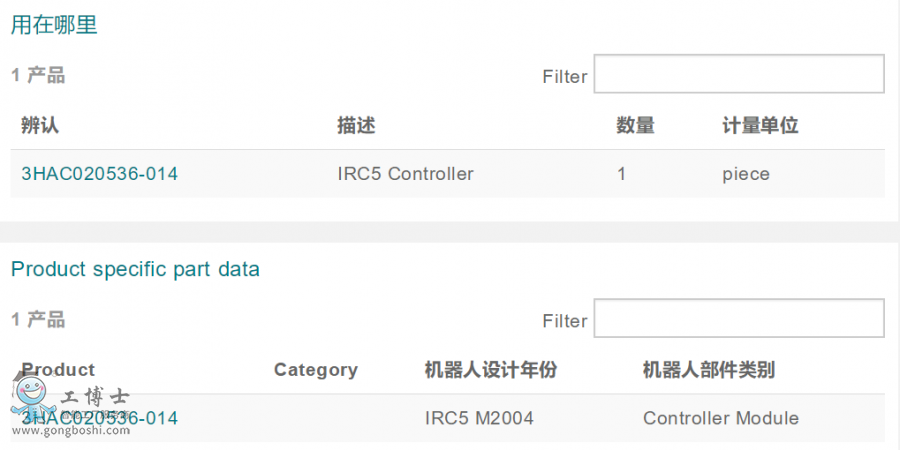This screenshot has height=450, width=900.
Task: Sort by 机器人设计年份 column header
Action: [x=490, y=370]
